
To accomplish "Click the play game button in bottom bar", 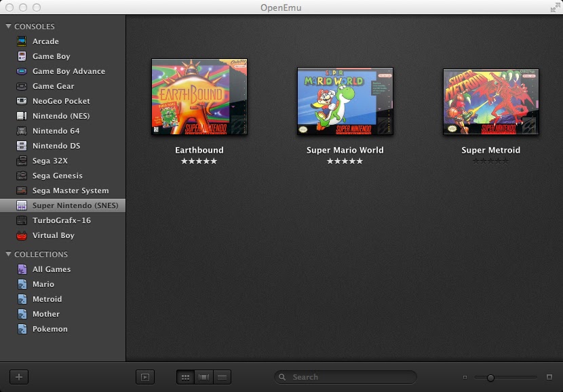I will point(145,377).
